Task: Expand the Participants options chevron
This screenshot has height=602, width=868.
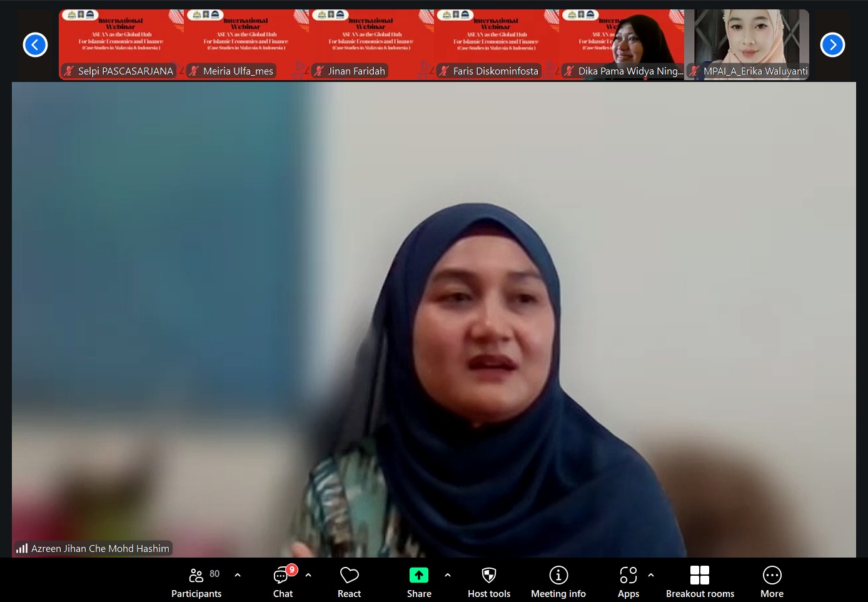Action: click(238, 574)
